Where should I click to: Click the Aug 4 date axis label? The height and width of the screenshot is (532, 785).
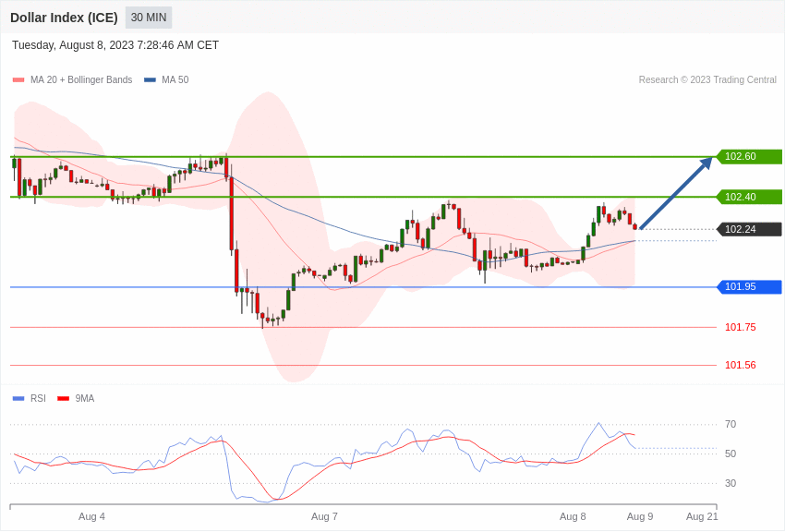[x=91, y=516]
